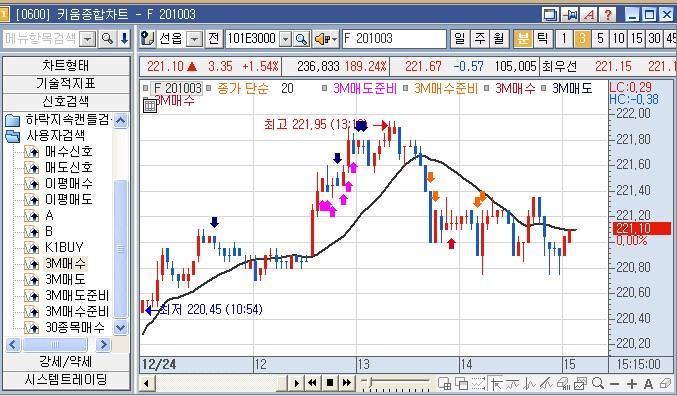Image resolution: width=677 pixels, height=396 pixels.
Task: Open the 기술적지표 panel tab
Action: click(x=66, y=83)
